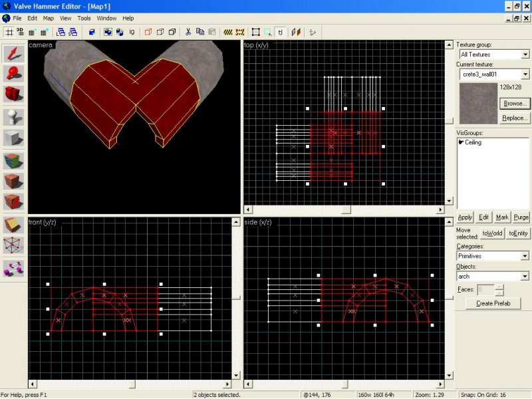
Task: Pick the gray cube Block tool
Action: 14,138
